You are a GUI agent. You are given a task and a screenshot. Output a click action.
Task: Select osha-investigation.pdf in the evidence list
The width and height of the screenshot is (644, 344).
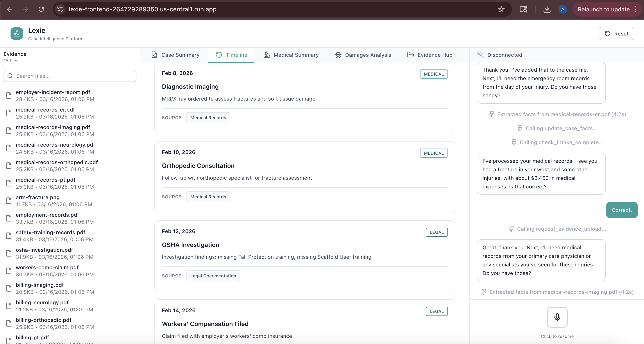coord(45,250)
